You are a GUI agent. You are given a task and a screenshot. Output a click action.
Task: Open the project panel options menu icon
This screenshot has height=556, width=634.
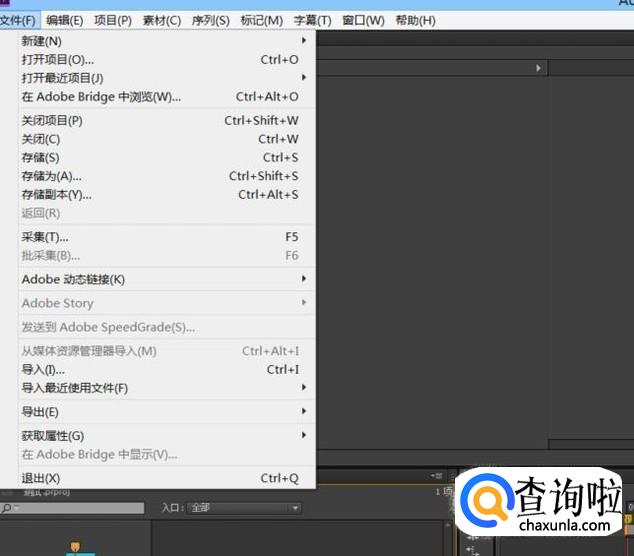click(x=437, y=476)
